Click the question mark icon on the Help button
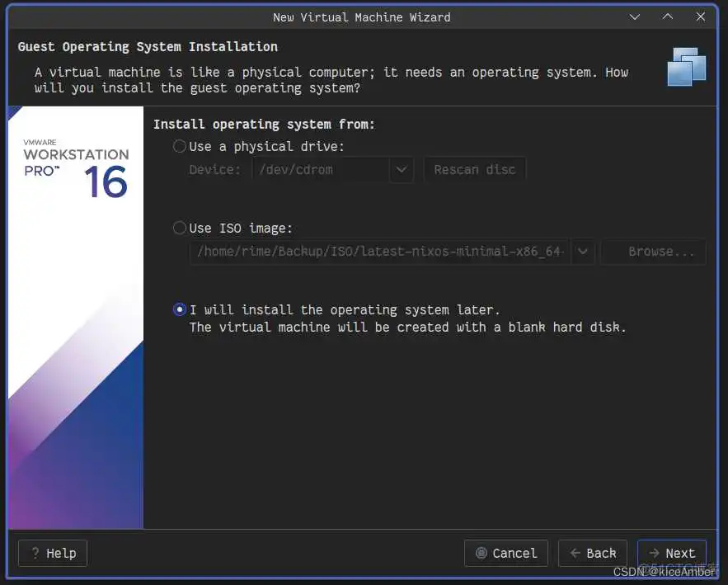The height and width of the screenshot is (585, 728). coord(34,553)
